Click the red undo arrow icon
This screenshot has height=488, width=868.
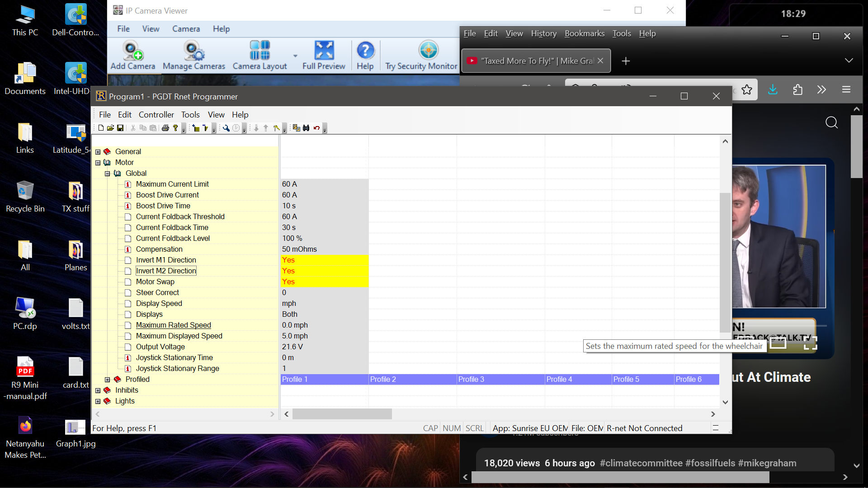click(x=316, y=128)
